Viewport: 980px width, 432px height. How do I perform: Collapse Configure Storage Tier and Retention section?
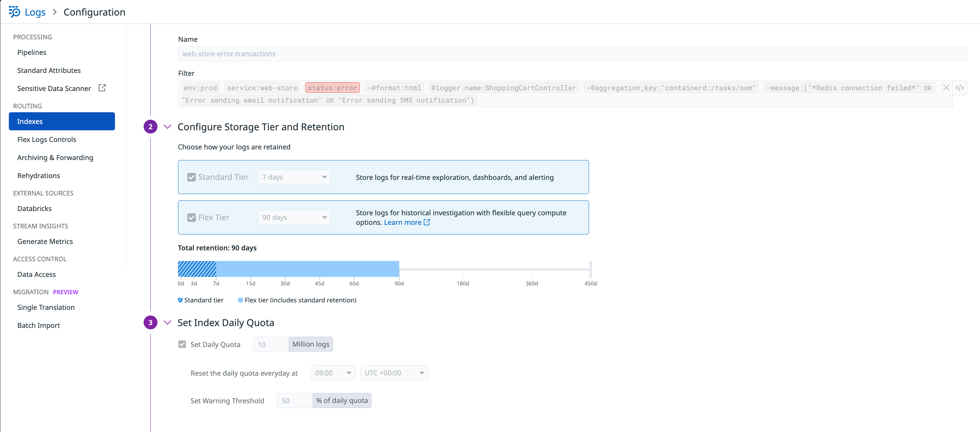167,127
